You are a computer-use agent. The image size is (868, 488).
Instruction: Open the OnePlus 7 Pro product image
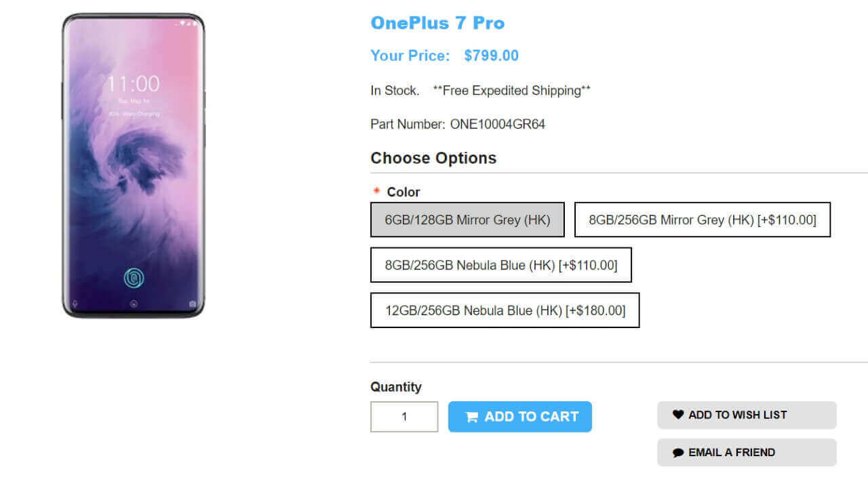coord(133,165)
